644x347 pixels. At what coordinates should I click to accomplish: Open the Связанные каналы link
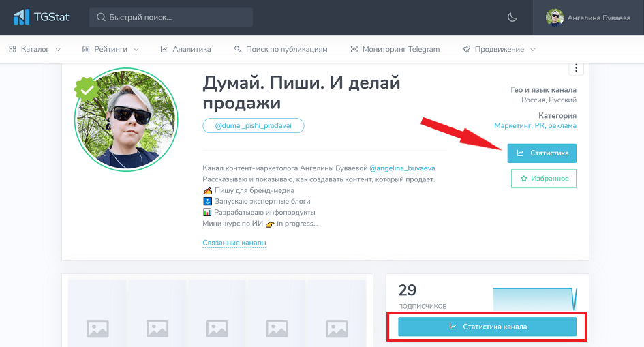coord(234,243)
